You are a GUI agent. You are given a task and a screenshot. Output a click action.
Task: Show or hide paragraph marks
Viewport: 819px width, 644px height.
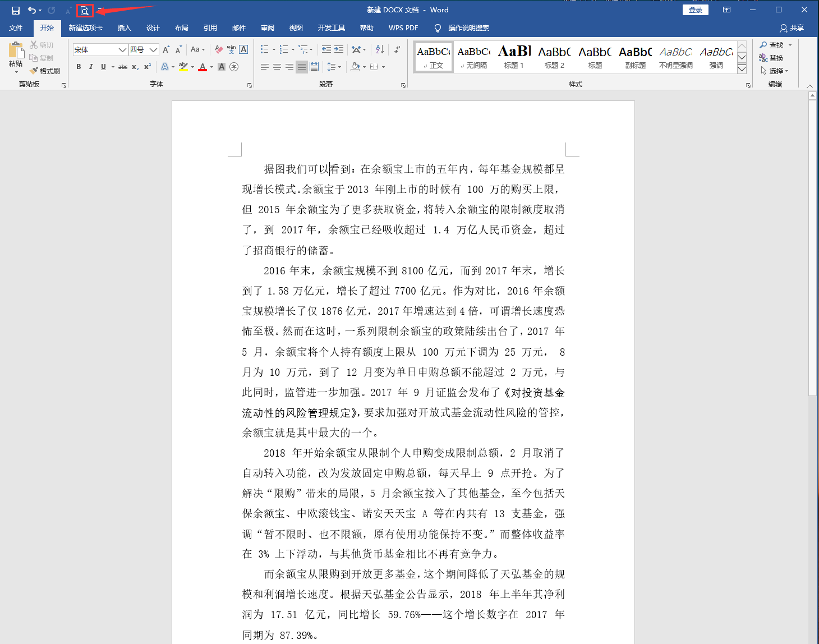(397, 50)
